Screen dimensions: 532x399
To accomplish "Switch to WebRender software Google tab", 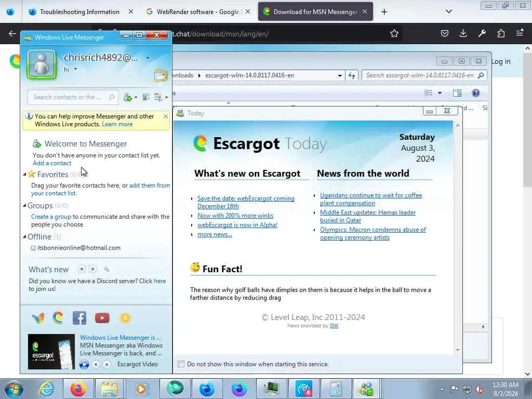I will (x=199, y=12).
